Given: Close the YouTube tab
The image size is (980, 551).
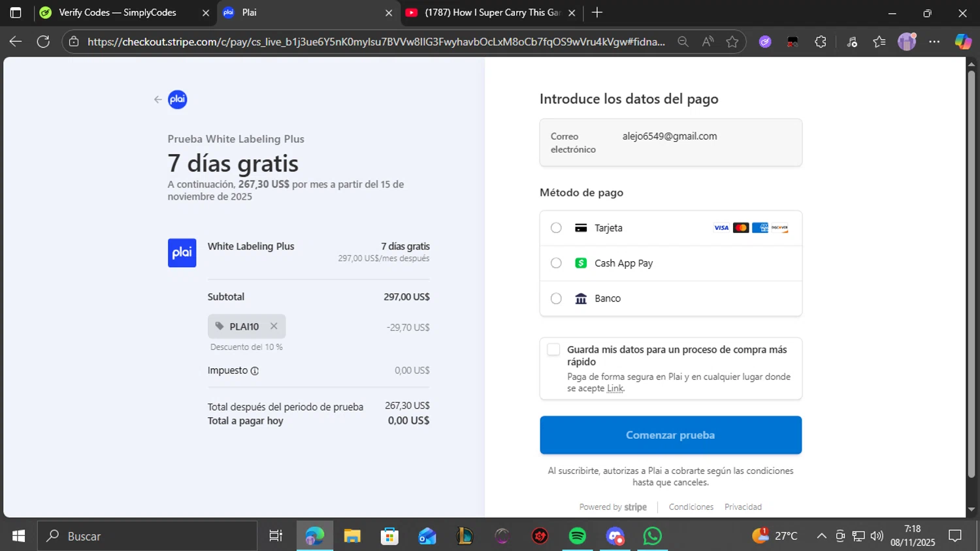Looking at the screenshot, I should (x=572, y=12).
